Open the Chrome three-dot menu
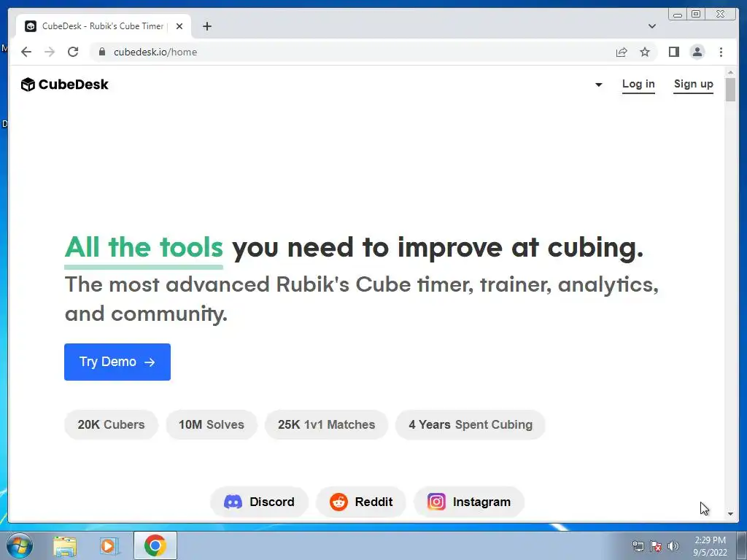This screenshot has width=747, height=560. point(721,52)
